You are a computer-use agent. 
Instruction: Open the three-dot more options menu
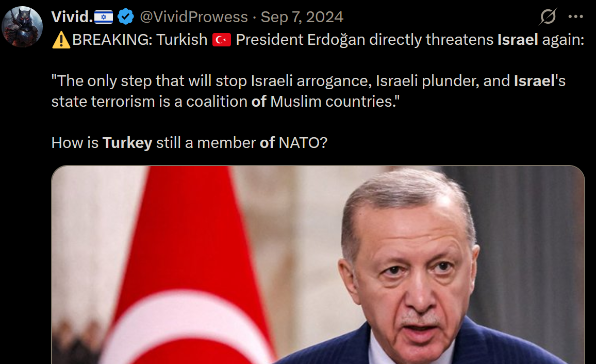[575, 16]
